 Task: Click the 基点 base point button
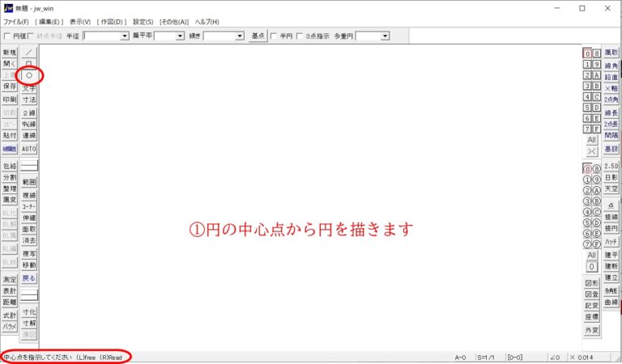pyautogui.click(x=258, y=36)
